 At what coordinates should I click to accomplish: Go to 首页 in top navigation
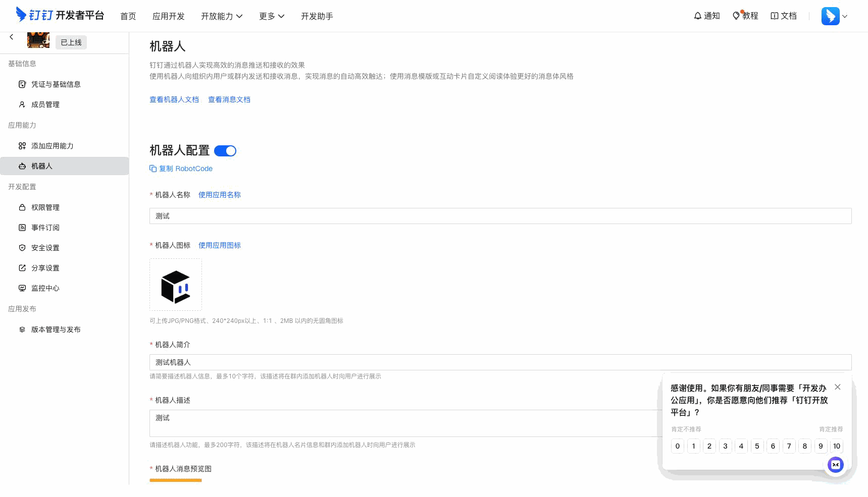[128, 16]
